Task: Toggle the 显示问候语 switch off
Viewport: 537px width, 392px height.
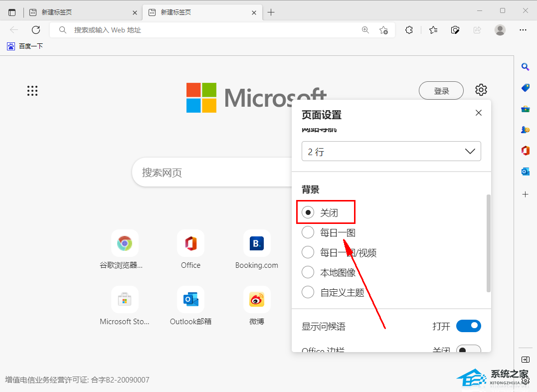Action: [x=468, y=326]
